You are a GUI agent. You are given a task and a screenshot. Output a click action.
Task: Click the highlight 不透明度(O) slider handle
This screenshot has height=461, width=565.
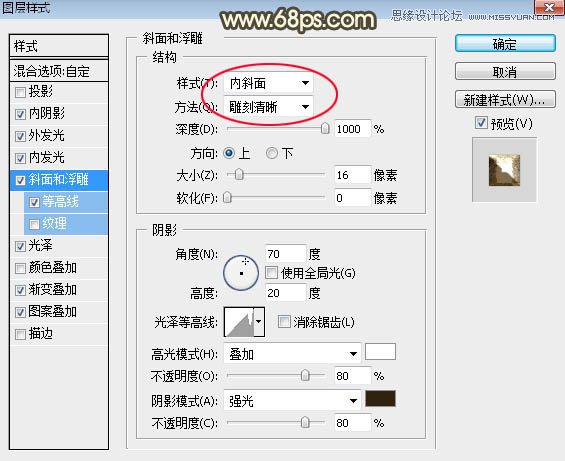pos(305,376)
